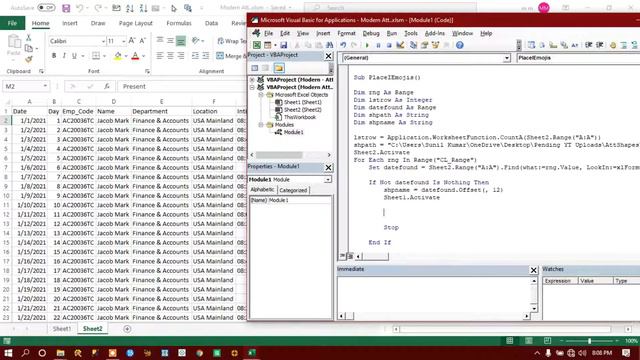Click the Project panel horizontal scrollbar

tap(291, 155)
